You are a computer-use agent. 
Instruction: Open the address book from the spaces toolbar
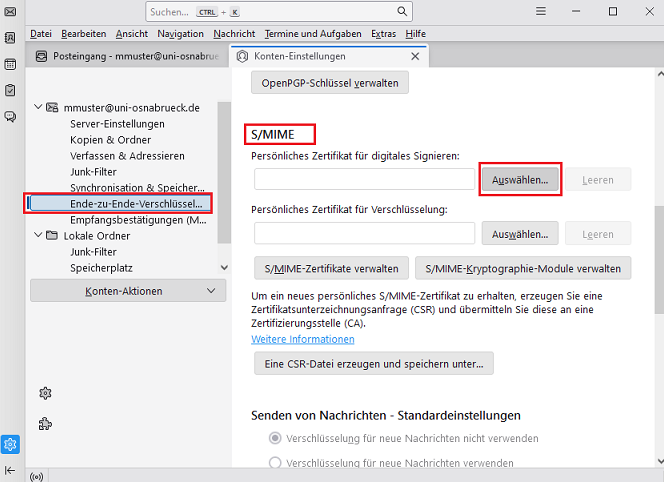pyautogui.click(x=10, y=38)
